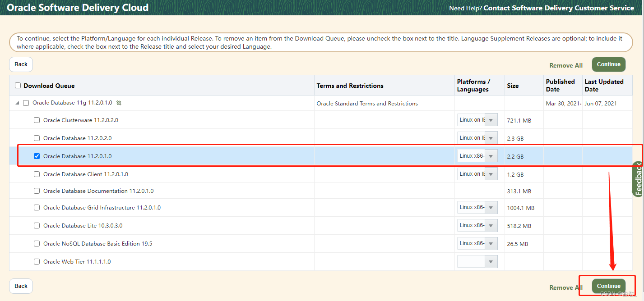Viewport: 644px width, 301px height.
Task: Select the Oracle Database Lite 10.3.0.3.0 label
Action: pos(83,226)
